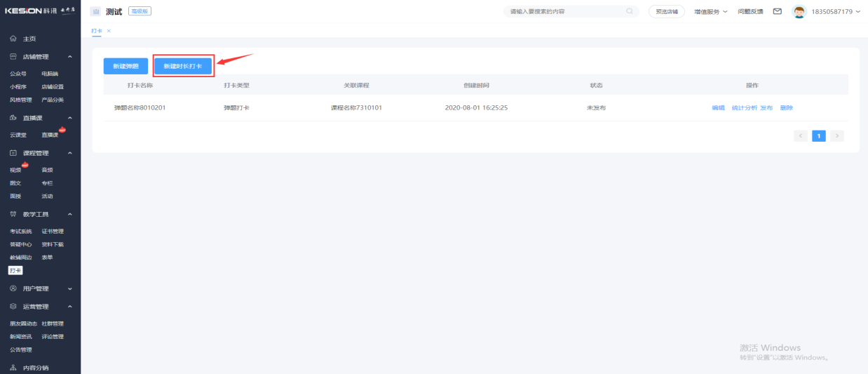Screen dimensions: 868x374
Task: Go to the previous page arrow
Action: click(801, 136)
